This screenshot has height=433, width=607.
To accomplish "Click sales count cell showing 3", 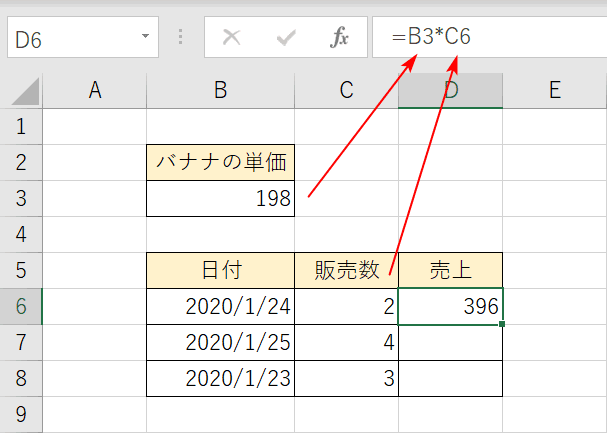I will click(346, 378).
